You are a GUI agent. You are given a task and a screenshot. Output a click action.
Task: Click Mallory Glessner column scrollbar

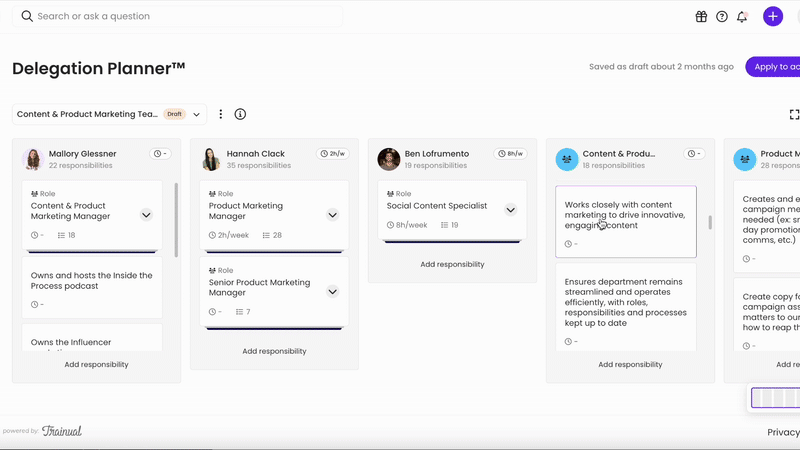(177, 220)
